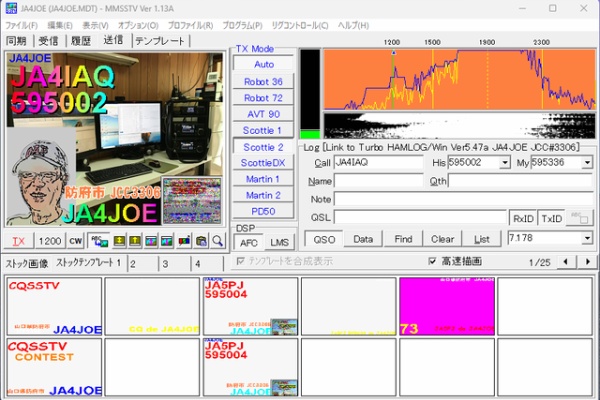The image size is (600, 400).
Task: Select the CQSSTV CONTEST template thumbnail
Action: click(54, 367)
